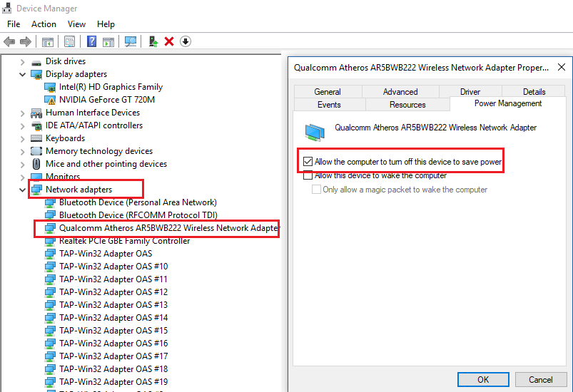Collapse the Display adapters node

22,74
